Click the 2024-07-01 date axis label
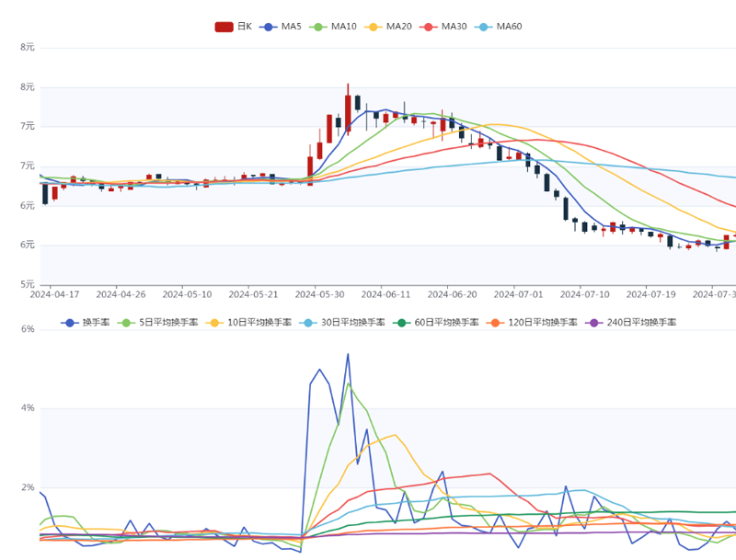This screenshot has height=560, width=736. coord(519,294)
